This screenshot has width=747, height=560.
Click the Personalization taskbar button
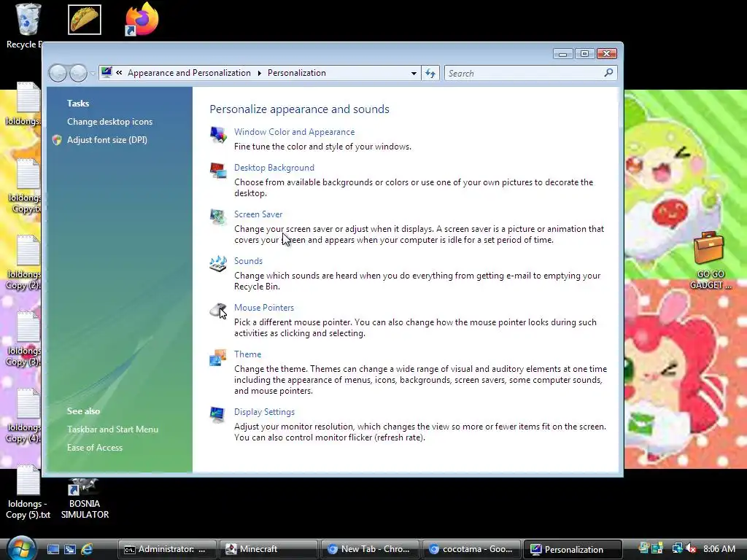pos(573,549)
